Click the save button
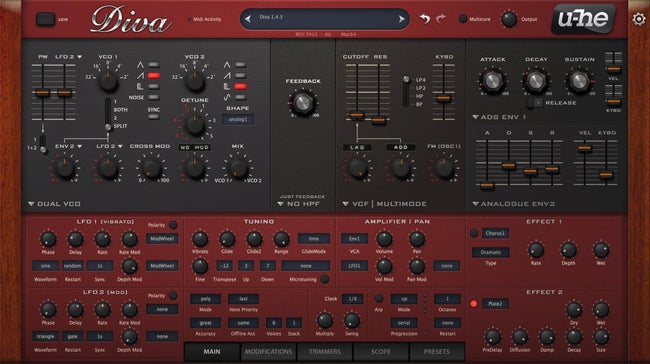Screen dimensions: 650x364 point(45,19)
